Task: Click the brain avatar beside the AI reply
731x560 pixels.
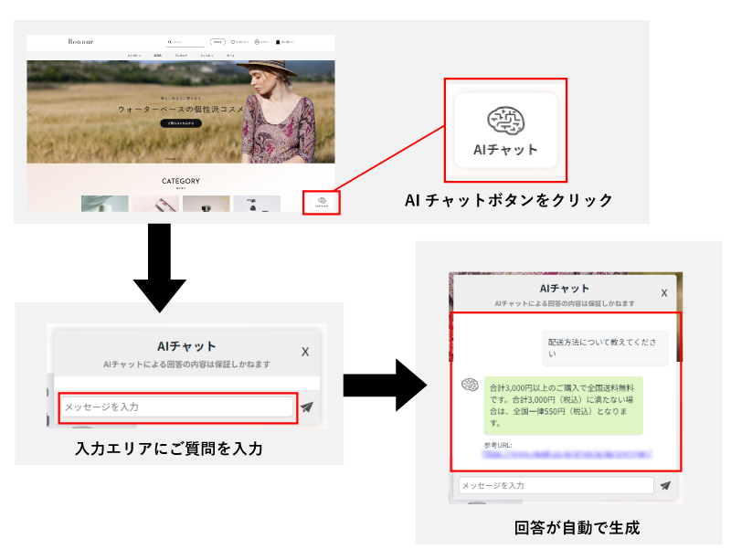Action: click(x=470, y=386)
